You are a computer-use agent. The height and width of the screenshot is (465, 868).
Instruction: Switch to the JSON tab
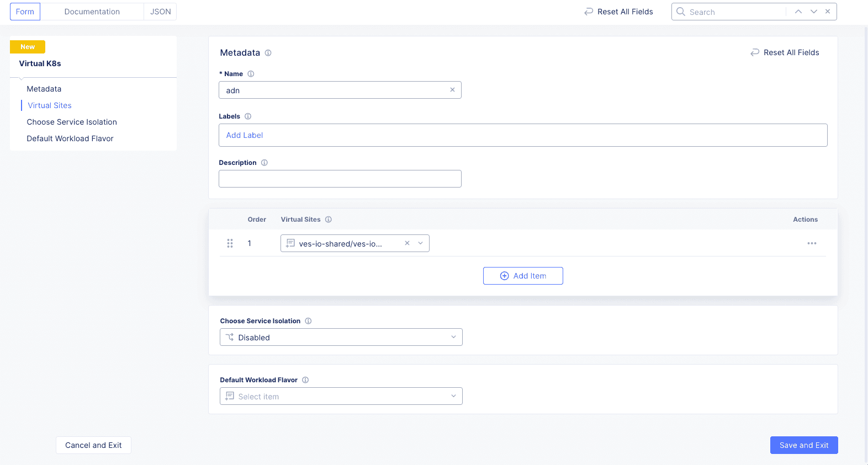(161, 12)
